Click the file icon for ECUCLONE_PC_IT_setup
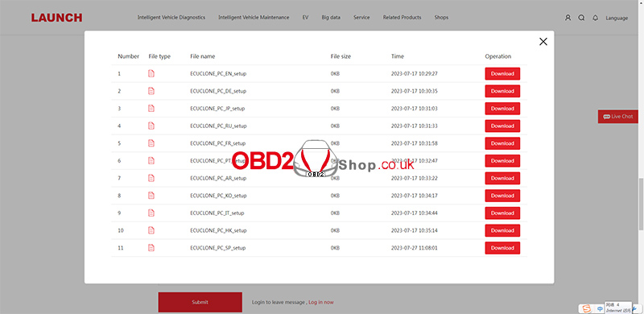Screen dimensions: 644x314 pyautogui.click(x=151, y=213)
